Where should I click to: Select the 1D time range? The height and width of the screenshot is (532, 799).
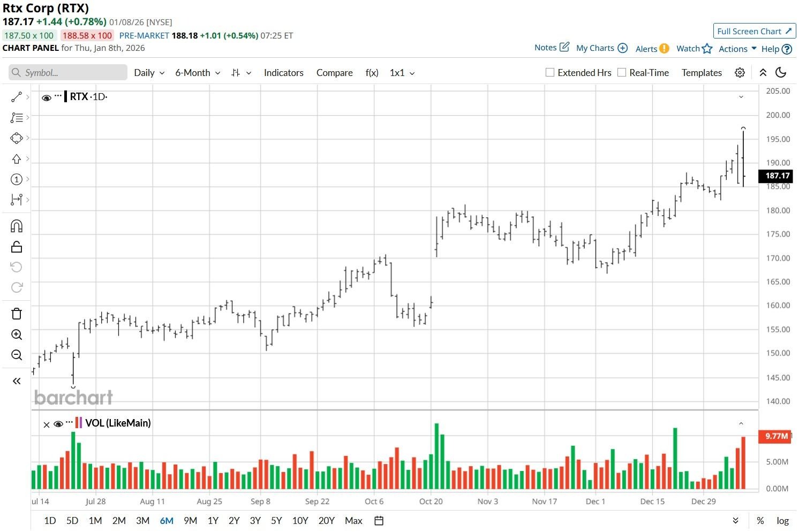(x=50, y=521)
